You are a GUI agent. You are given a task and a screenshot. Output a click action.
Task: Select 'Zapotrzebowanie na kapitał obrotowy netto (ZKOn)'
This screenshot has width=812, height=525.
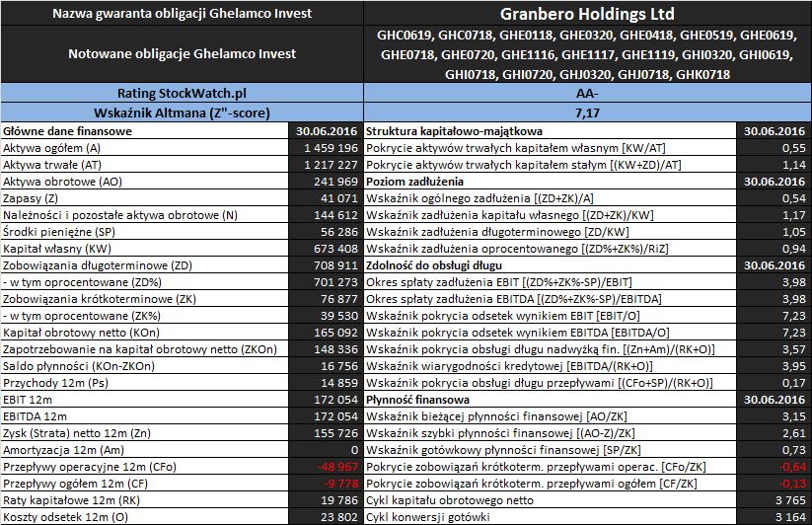click(x=140, y=349)
